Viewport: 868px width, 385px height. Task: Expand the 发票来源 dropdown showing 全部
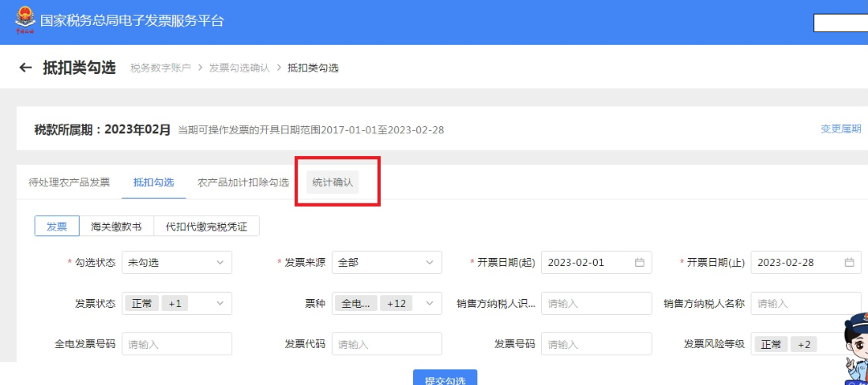tap(387, 263)
